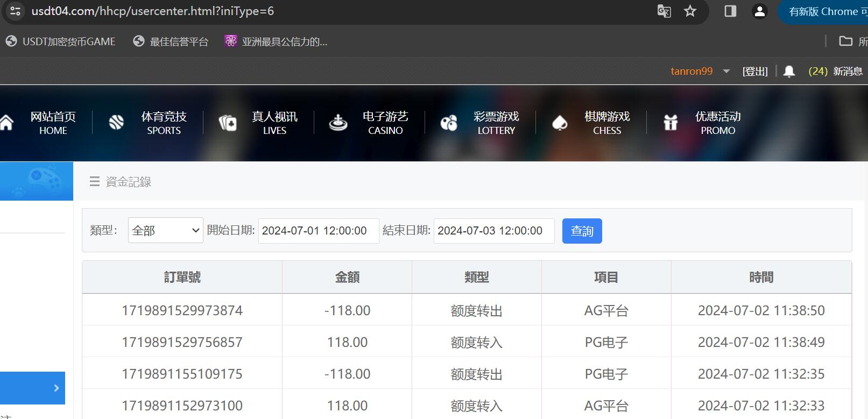Click the 結束日期 end date field
This screenshot has height=419, width=868.
click(493, 231)
